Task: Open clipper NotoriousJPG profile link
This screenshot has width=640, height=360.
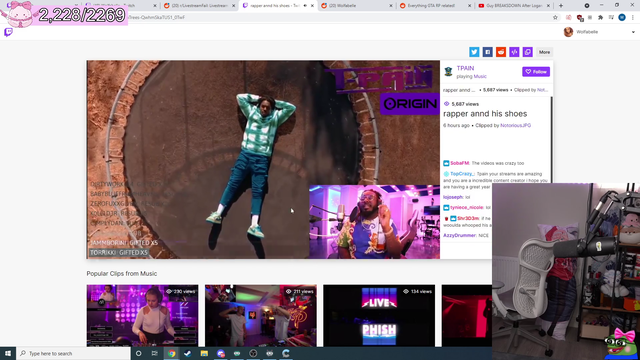Action: (516, 125)
